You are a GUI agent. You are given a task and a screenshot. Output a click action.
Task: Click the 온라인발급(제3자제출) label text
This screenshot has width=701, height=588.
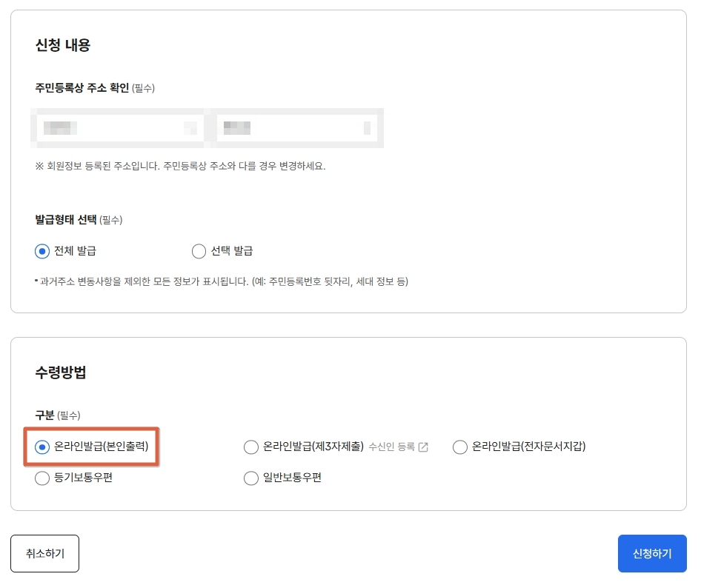pos(315,447)
